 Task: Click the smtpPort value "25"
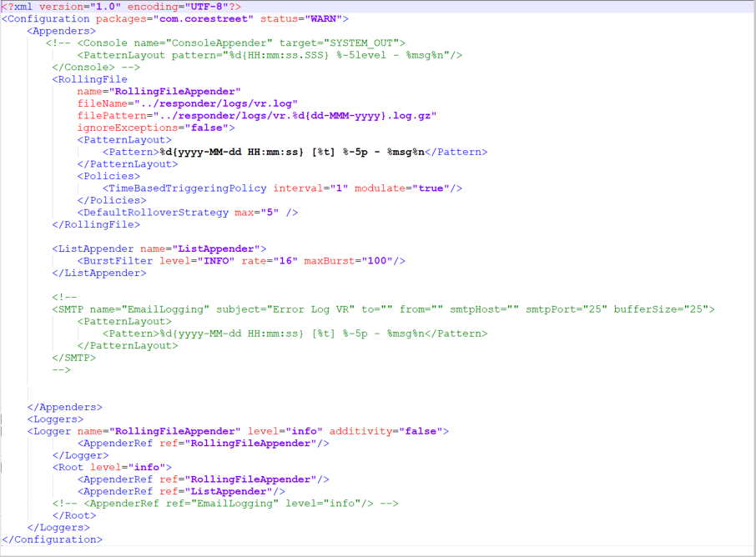click(594, 309)
